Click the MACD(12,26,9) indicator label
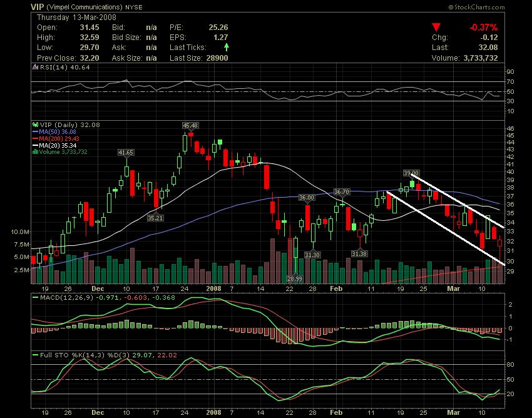532x418 pixels. pos(66,298)
